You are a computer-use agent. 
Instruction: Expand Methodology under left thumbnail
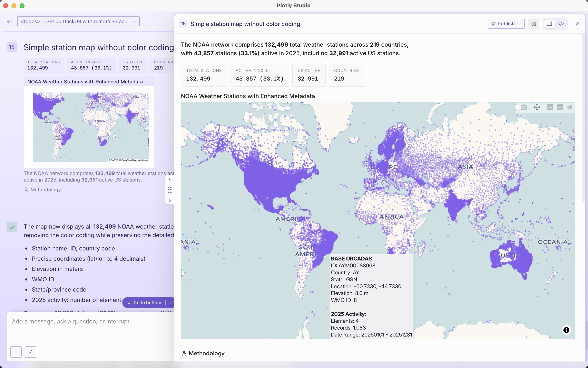42,190
